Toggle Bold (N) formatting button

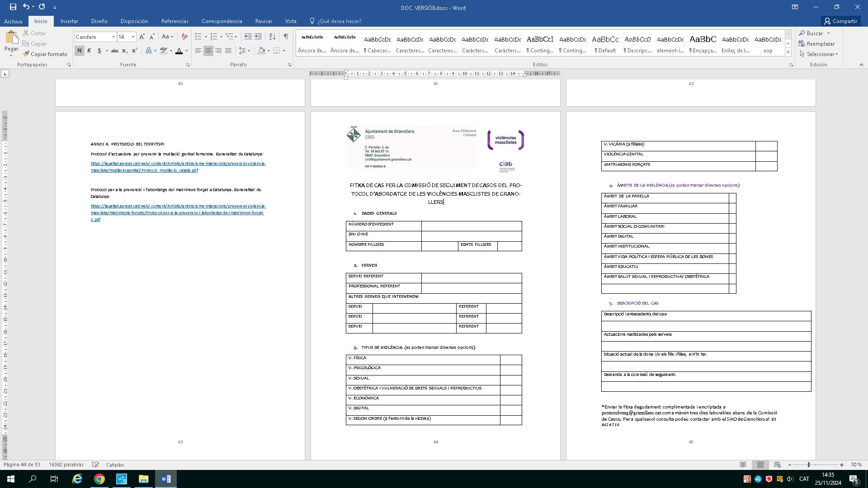pos(79,51)
